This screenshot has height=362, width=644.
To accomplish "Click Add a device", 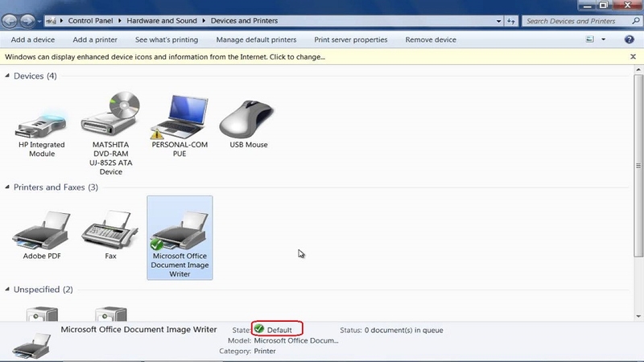I will [x=33, y=39].
